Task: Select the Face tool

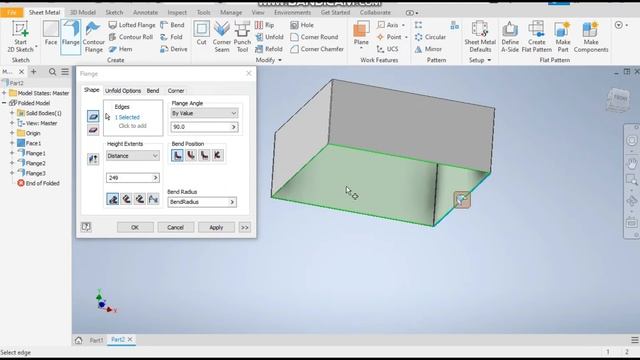Action: (x=51, y=33)
